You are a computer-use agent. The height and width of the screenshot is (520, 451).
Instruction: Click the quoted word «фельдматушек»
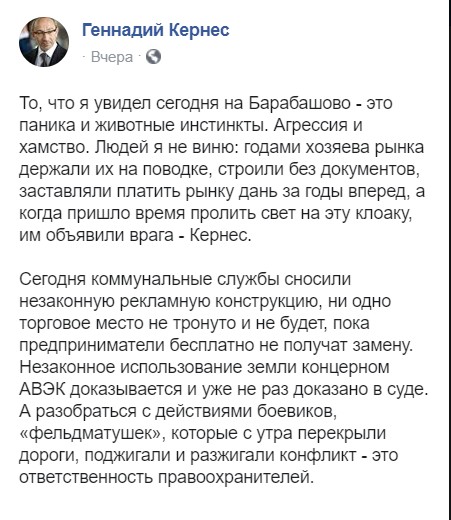coord(91,433)
